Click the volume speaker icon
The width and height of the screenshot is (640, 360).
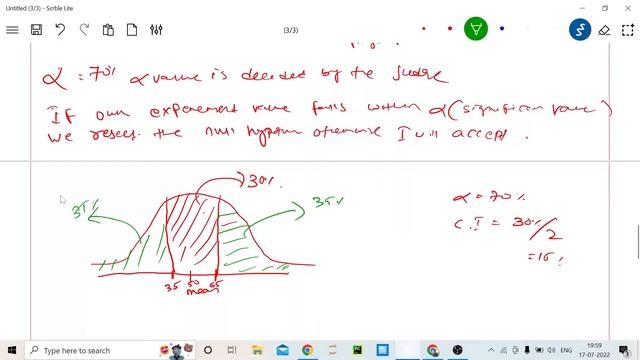(551, 350)
